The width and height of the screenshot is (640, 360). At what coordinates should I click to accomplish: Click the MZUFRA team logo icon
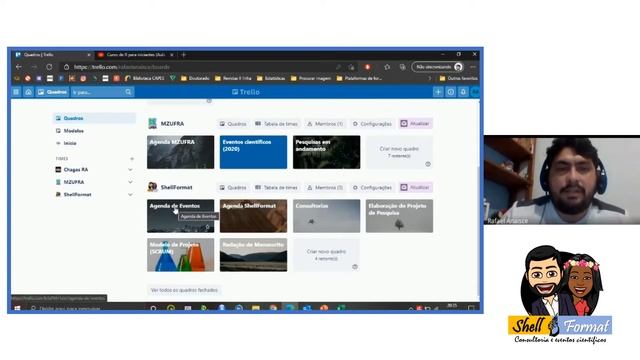[x=153, y=124]
